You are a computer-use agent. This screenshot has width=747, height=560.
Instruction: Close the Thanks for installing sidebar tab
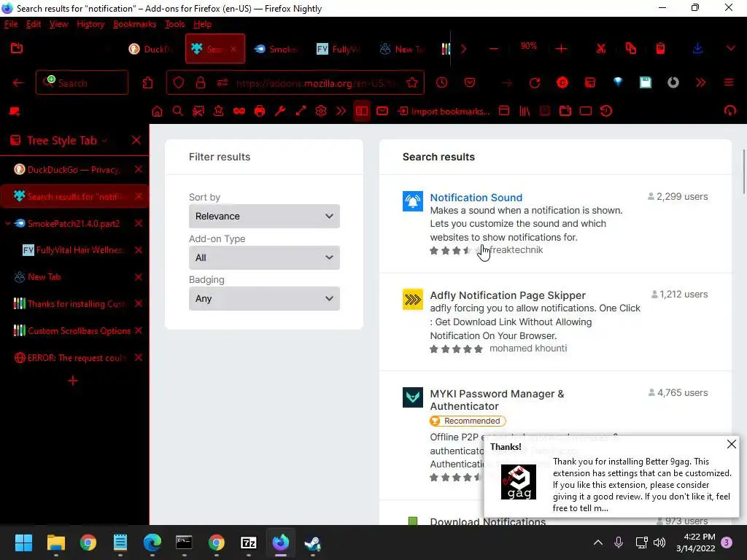tap(139, 304)
